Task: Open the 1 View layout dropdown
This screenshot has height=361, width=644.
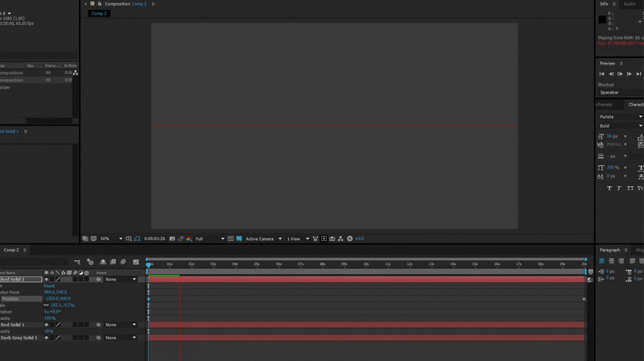Action: (298, 239)
